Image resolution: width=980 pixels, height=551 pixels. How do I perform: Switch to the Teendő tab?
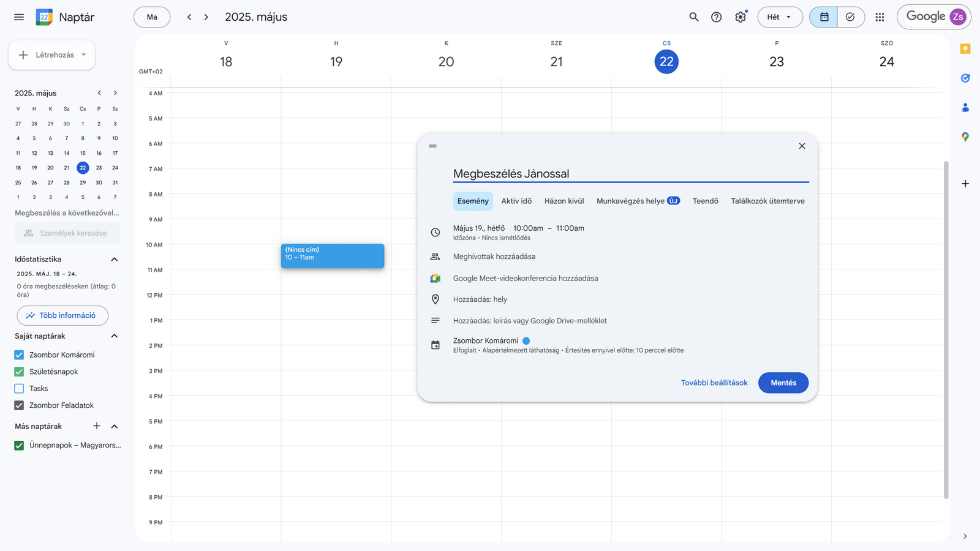705,201
